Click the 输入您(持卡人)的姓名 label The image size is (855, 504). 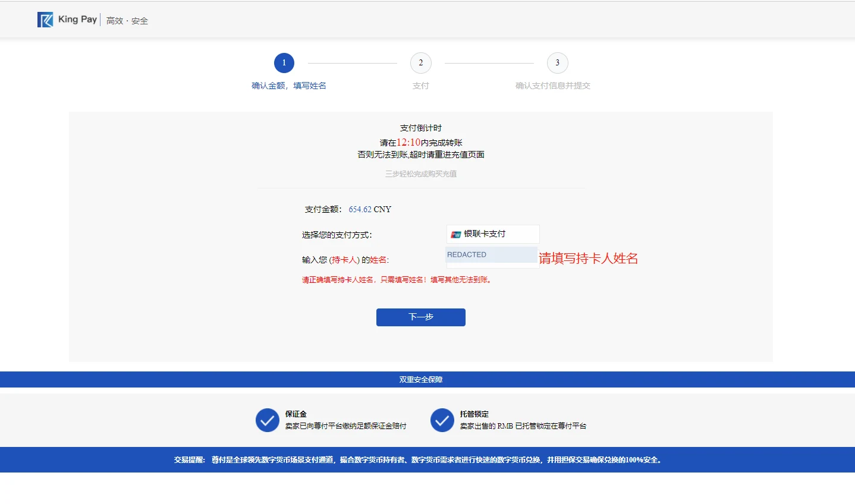point(345,260)
